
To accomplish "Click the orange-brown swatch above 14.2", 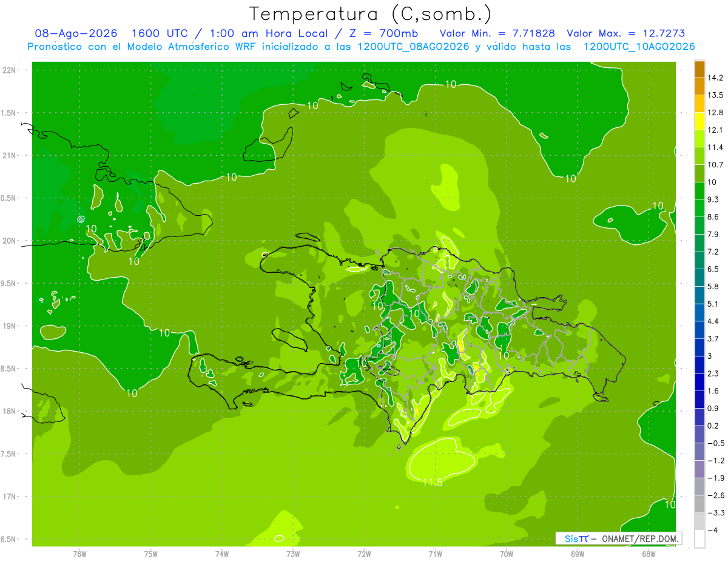I will (x=699, y=69).
